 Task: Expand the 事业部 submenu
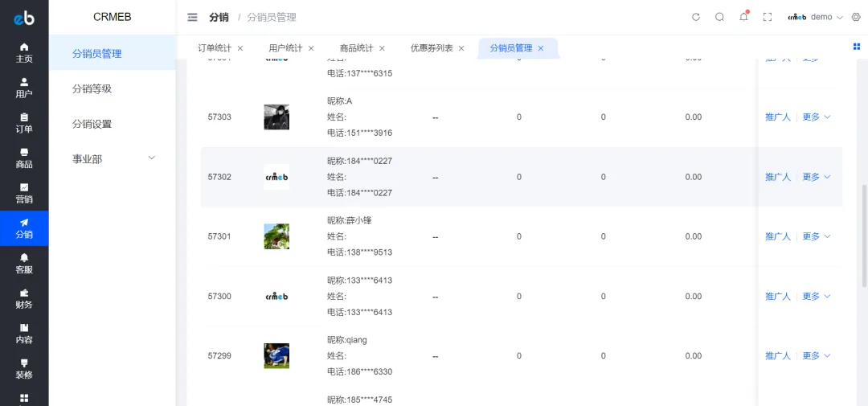click(113, 159)
